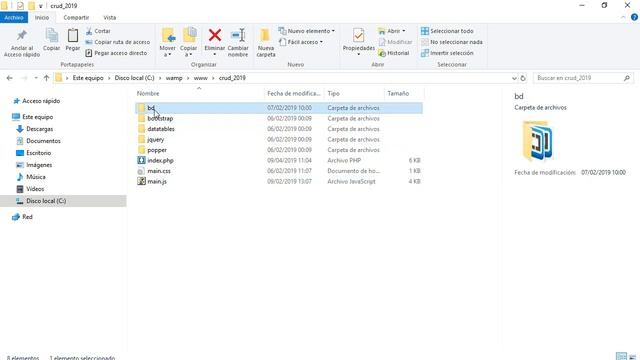This screenshot has height=360, width=640.
Task: Select Este equipo in navigation pane
Action: 33,117
